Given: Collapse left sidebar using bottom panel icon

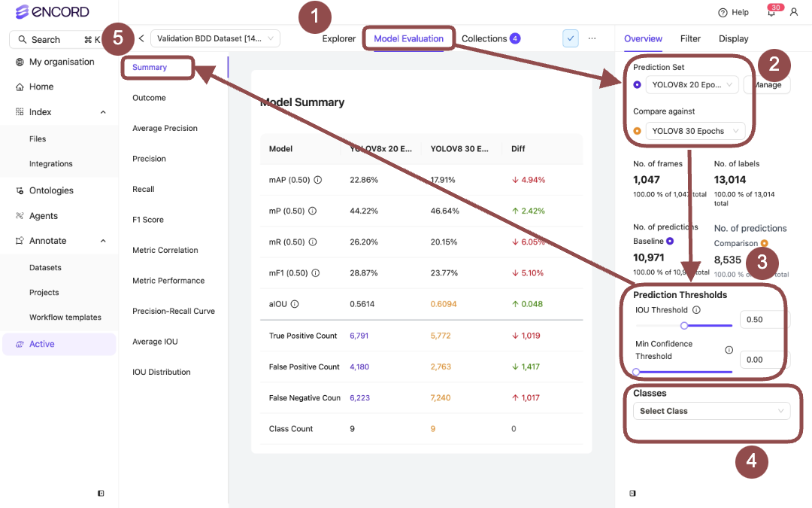Looking at the screenshot, I should click(x=101, y=494).
